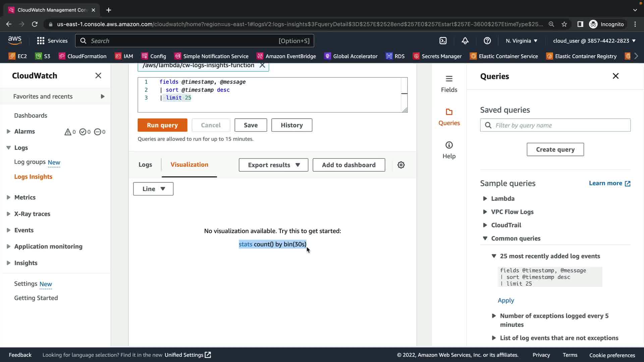Switch to the Logs tab
The image size is (644, 362).
pyautogui.click(x=145, y=165)
